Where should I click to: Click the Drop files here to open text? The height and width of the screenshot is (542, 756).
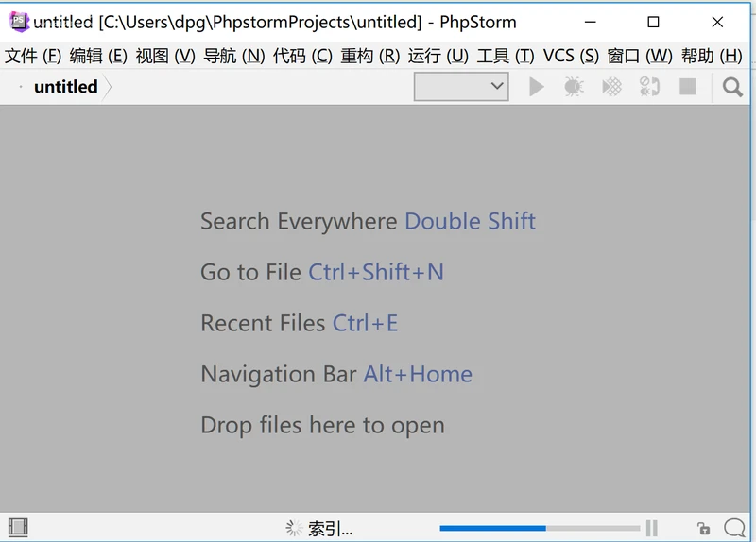(x=322, y=425)
